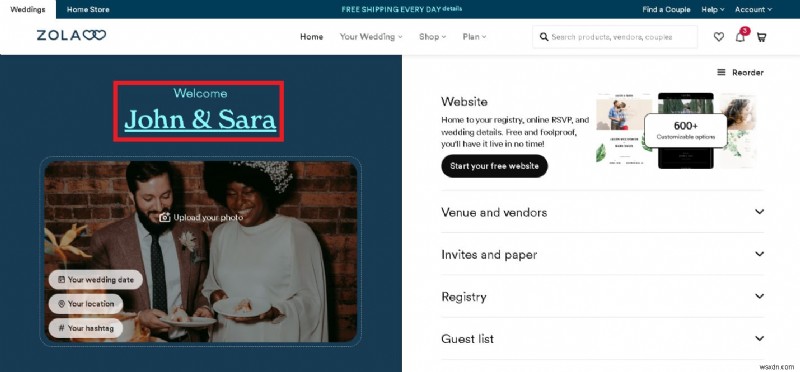Expand the Registry section
This screenshot has height=372, width=800.
coord(603,296)
